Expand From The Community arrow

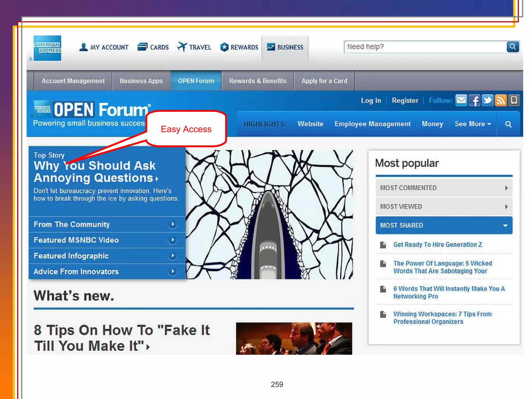172,224
